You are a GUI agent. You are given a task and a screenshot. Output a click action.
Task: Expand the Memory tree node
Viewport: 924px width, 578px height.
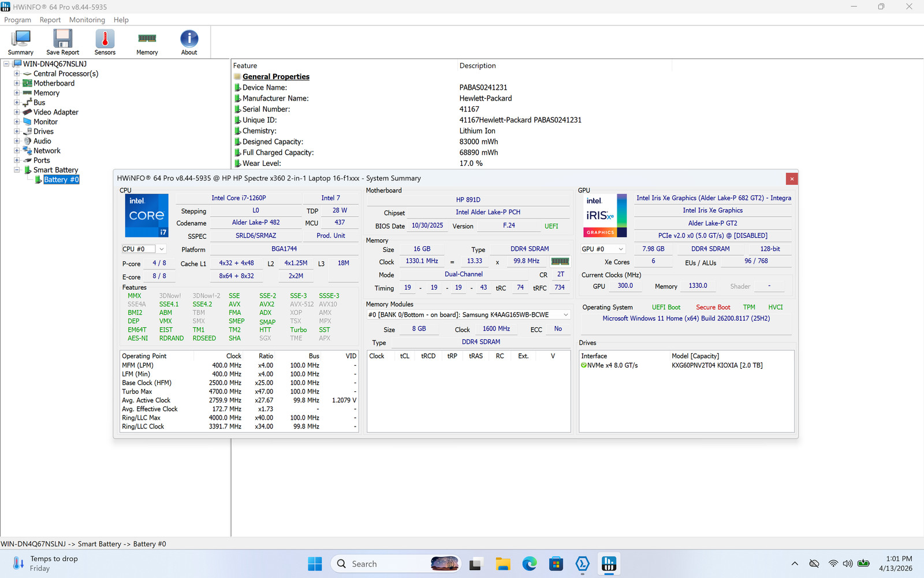[17, 93]
